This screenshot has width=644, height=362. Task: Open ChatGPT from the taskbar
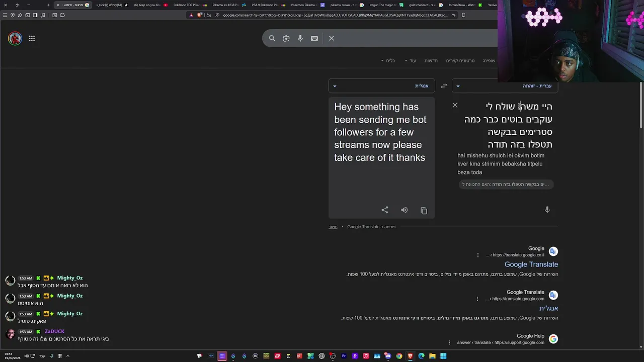[x=321, y=356]
